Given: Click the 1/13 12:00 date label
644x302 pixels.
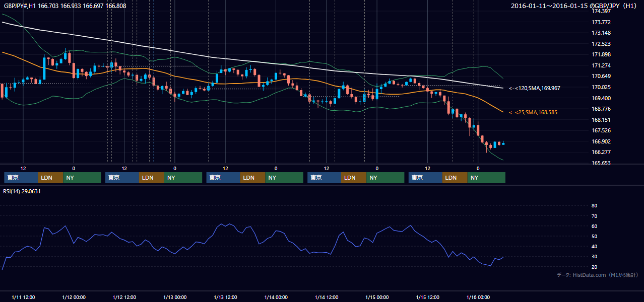Looking at the screenshot, I should point(225,297).
